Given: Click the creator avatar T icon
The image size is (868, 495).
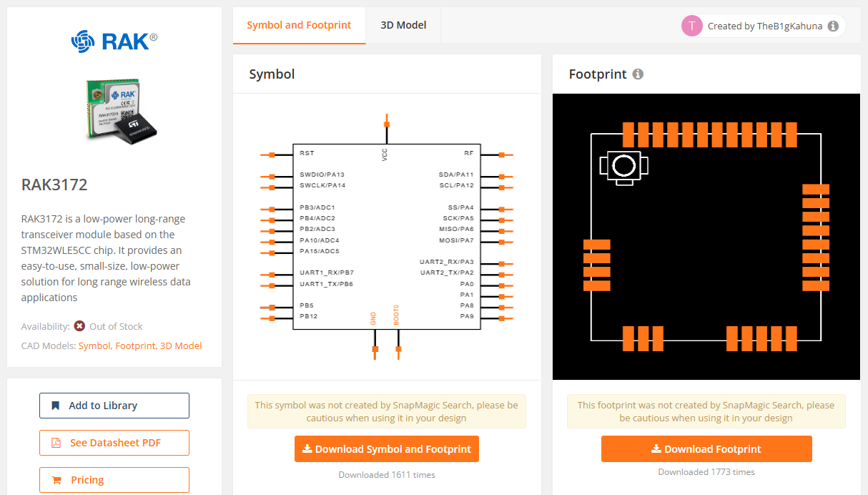Looking at the screenshot, I should [692, 26].
